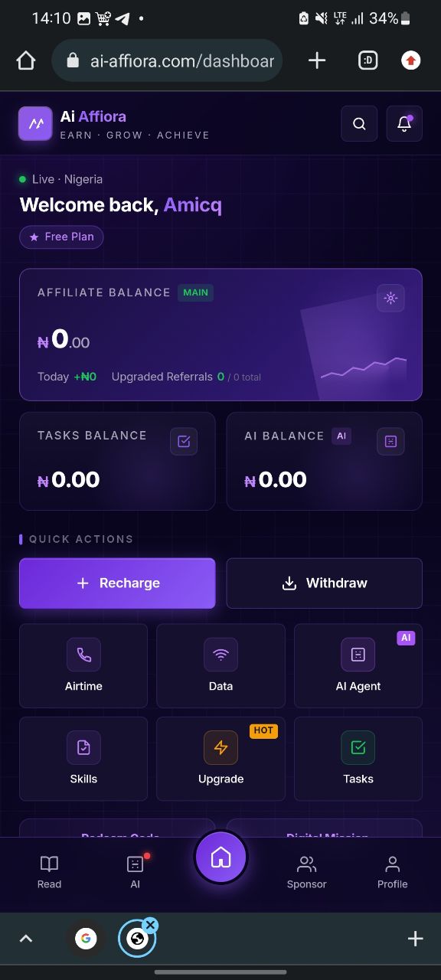The image size is (441, 980).
Task: Switch to the Sponsor tab
Action: click(306, 872)
